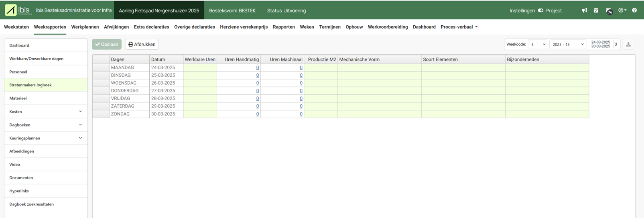Open the calendar check icon
The width and height of the screenshot is (644, 218).
point(596,10)
